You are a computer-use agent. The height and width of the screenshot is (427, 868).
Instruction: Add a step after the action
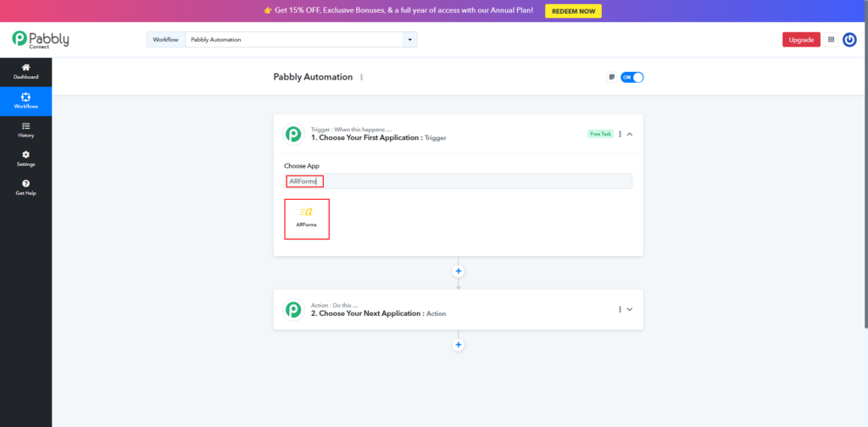point(458,345)
